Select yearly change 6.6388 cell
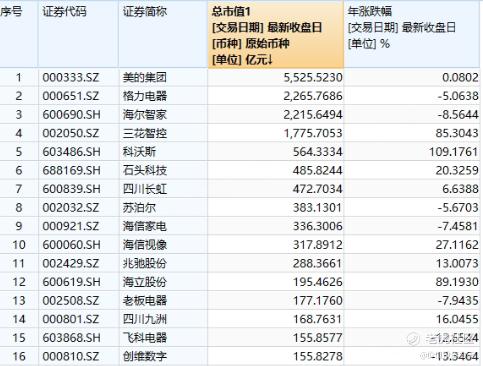The height and width of the screenshot is (366, 483). (412, 189)
